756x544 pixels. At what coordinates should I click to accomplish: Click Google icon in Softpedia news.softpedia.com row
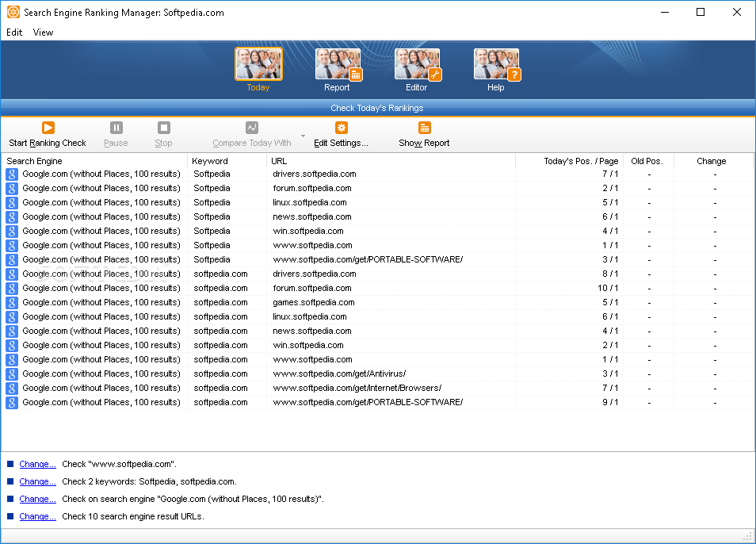pyautogui.click(x=12, y=217)
